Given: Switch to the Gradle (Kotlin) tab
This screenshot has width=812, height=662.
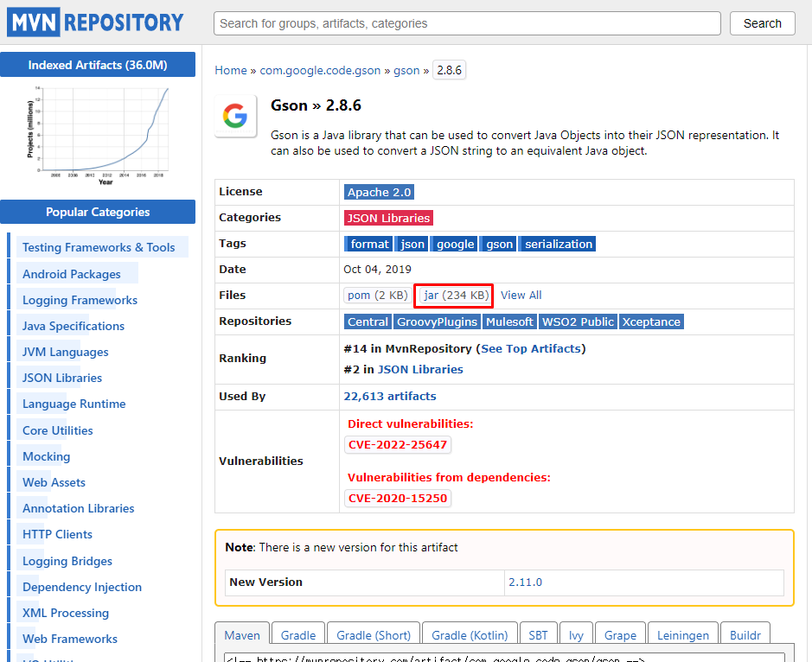Looking at the screenshot, I should (470, 635).
